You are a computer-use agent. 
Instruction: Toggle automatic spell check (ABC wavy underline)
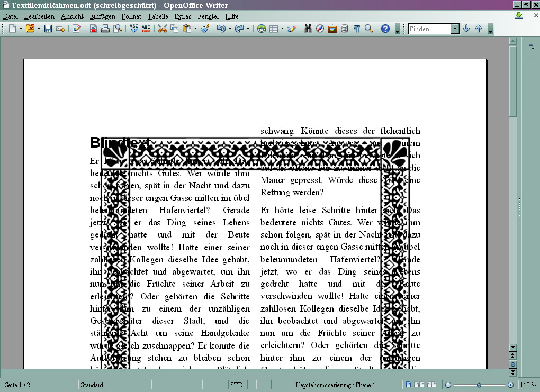(146, 29)
